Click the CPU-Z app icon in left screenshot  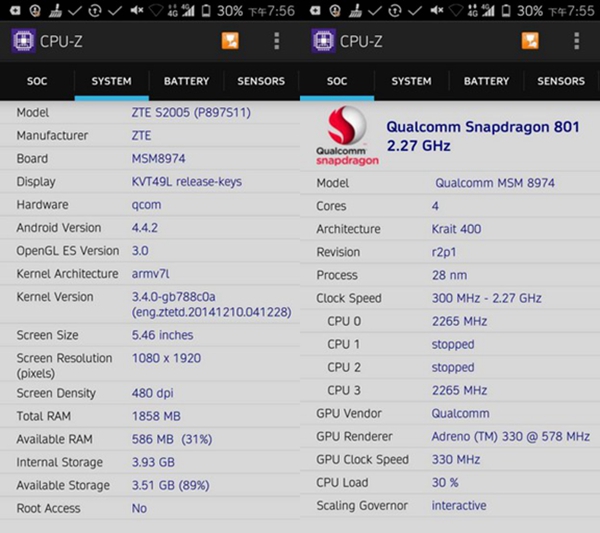click(x=23, y=41)
